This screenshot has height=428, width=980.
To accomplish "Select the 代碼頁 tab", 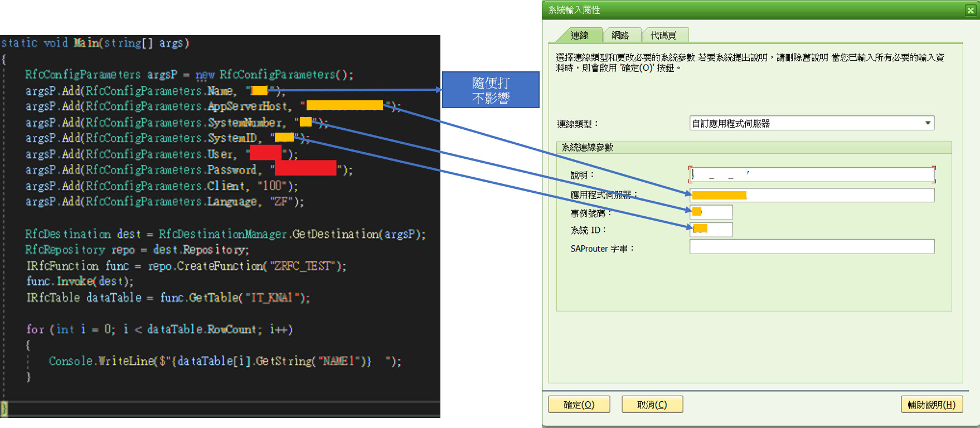I will tap(663, 35).
